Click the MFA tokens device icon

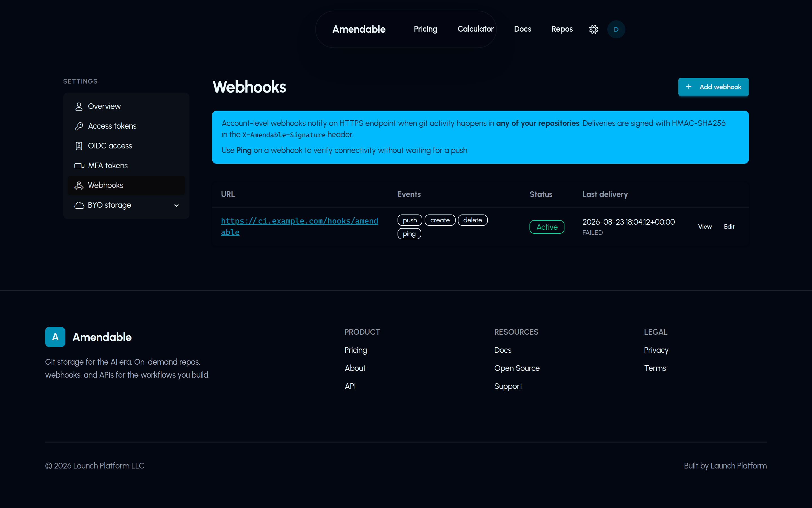coord(79,166)
